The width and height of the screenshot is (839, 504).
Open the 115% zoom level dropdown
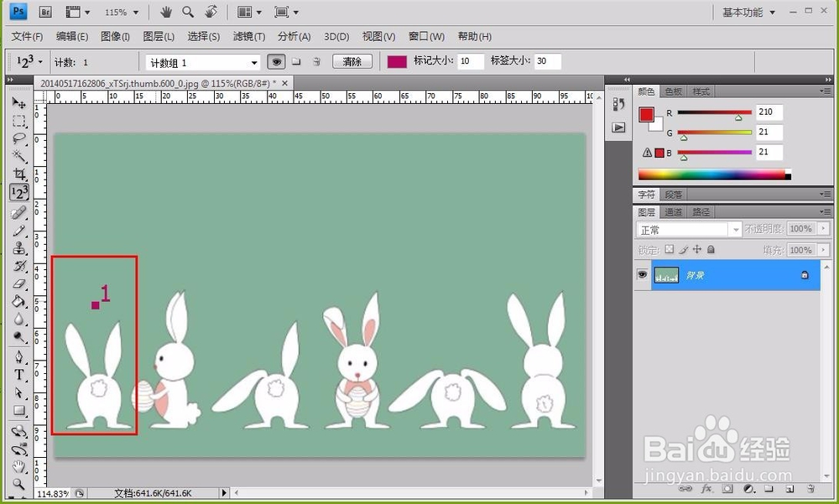point(136,12)
